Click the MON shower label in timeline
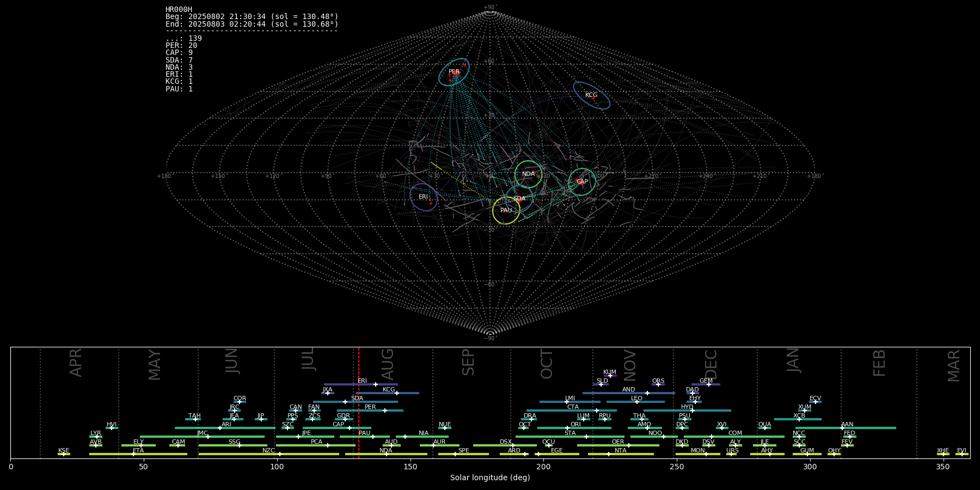This screenshot has height=490, width=980. (x=698, y=451)
